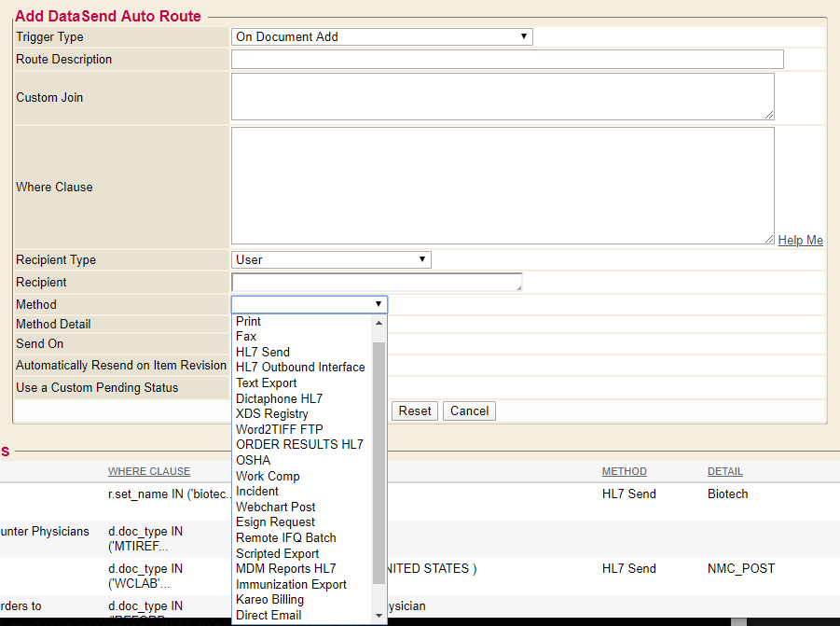The width and height of the screenshot is (840, 626).
Task: Select "Direct Email" at the list bottom
Action: coord(268,615)
